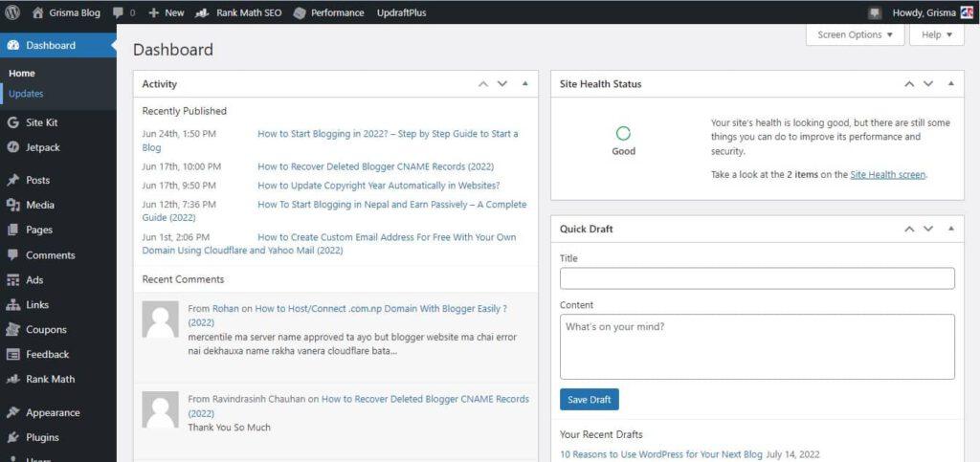Open the Rank Math SEO admin bar item
Screen dimensions: 980x462
tap(238, 12)
